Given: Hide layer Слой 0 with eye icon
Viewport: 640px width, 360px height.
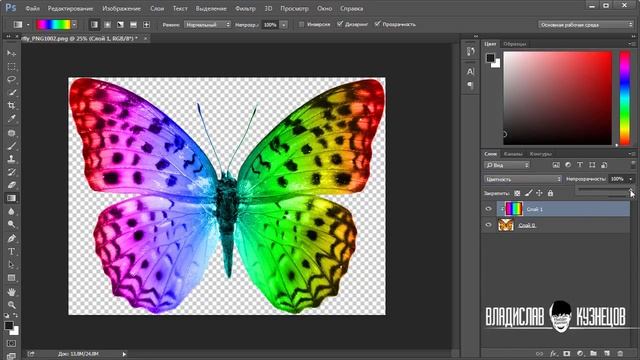Looking at the screenshot, I should [489, 225].
